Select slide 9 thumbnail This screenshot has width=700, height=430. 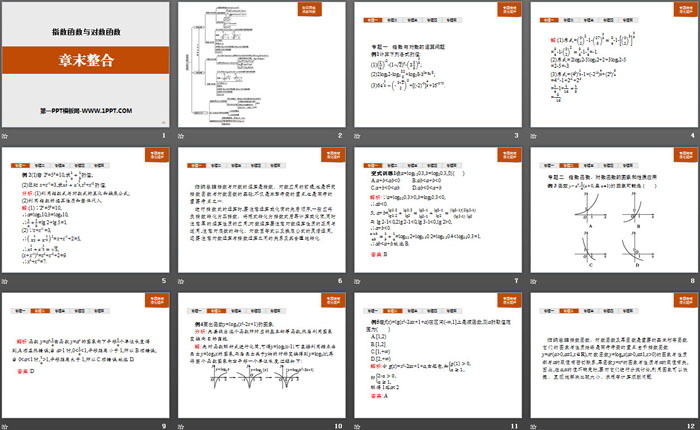(x=86, y=355)
